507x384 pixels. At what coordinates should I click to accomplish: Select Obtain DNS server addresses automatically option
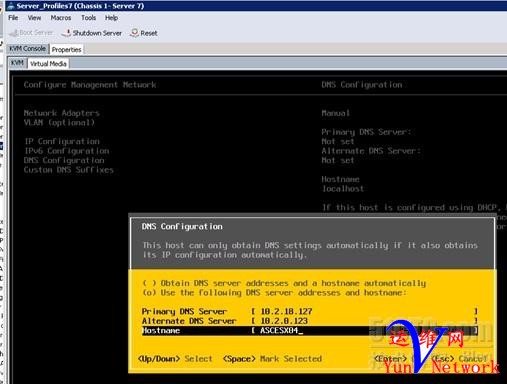tap(284, 283)
